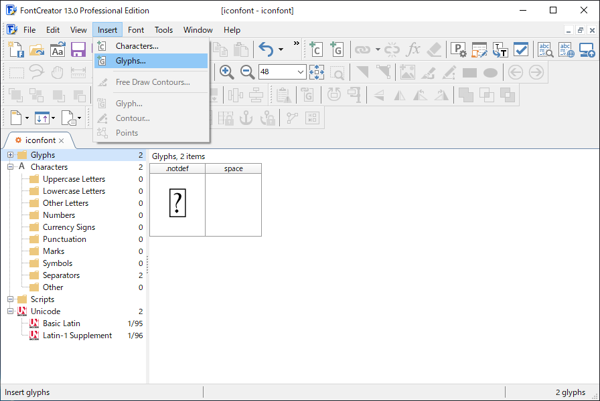This screenshot has width=600, height=401.
Task: Click the fx complete composites icon
Action: 413,49
